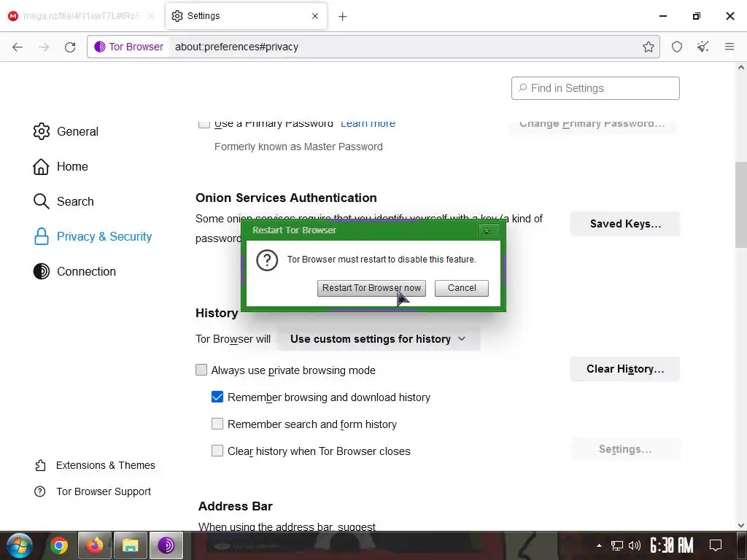Open the action center notification icon

point(716,545)
